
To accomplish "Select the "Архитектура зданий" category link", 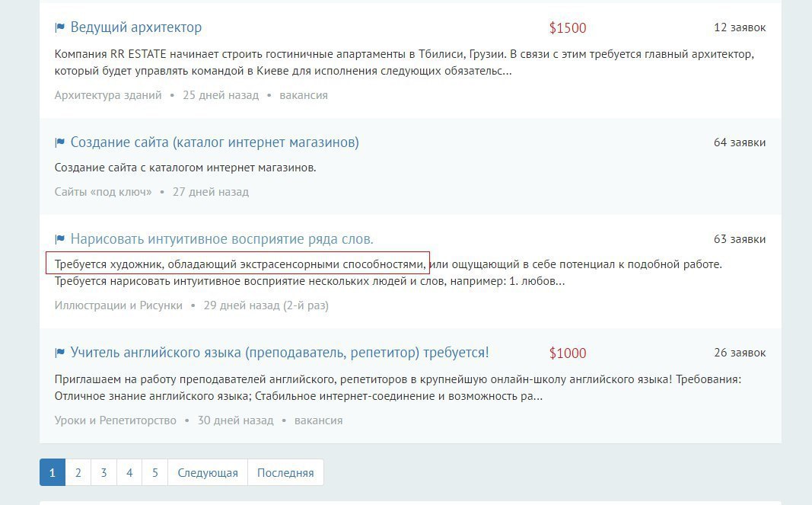I will click(x=108, y=95).
